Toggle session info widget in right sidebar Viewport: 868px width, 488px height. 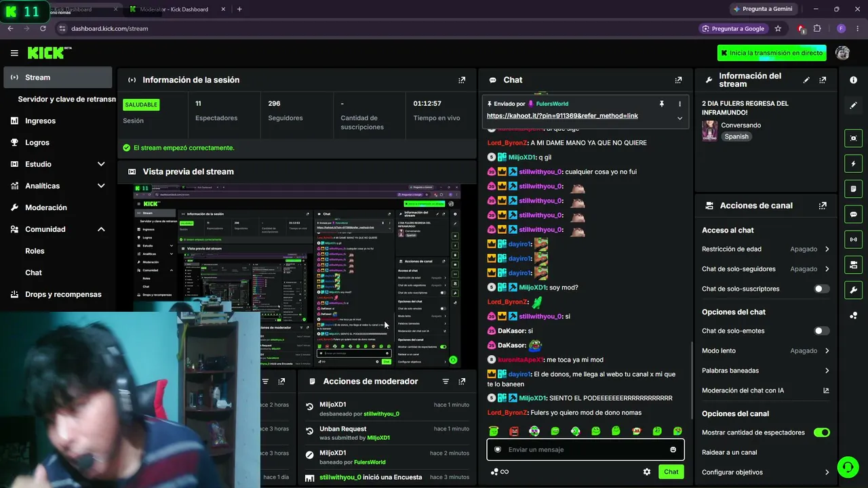point(853,239)
